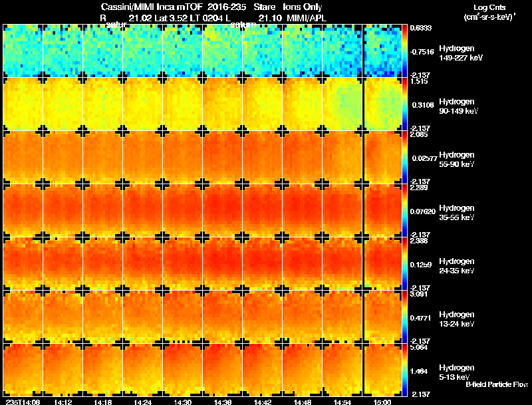This screenshot has width=532, height=405.
Task: Select the color scale for Hydrogen 24-35 keV
Action: click(x=404, y=264)
